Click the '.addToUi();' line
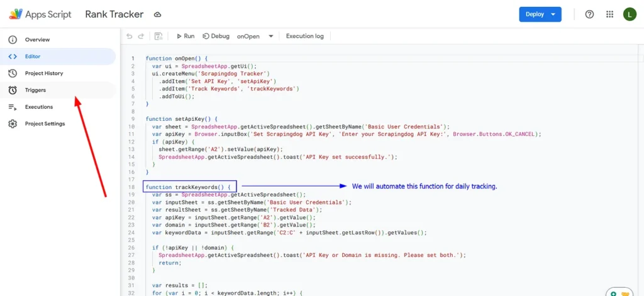The height and width of the screenshot is (296, 644). (x=176, y=96)
